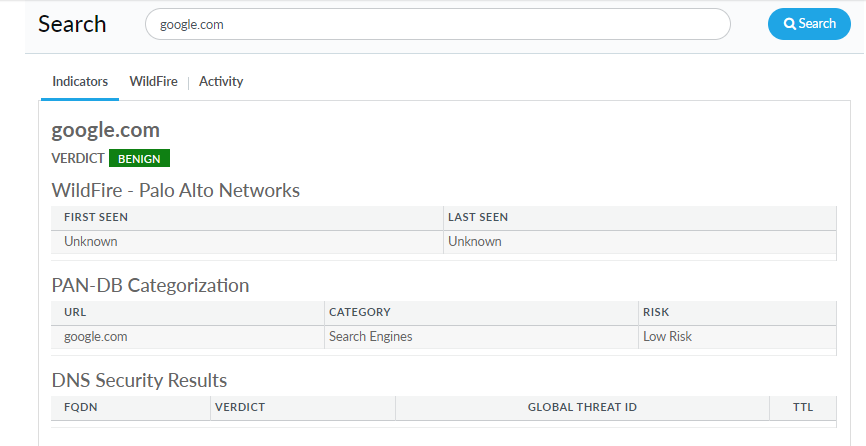
Task: Select google.com in the PAN-DB URL column
Action: coord(96,337)
